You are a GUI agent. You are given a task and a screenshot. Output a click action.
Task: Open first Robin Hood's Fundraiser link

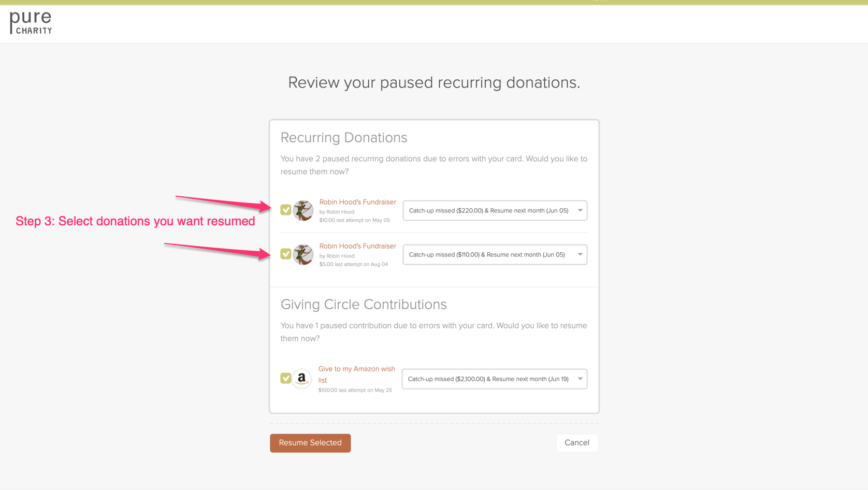(358, 202)
